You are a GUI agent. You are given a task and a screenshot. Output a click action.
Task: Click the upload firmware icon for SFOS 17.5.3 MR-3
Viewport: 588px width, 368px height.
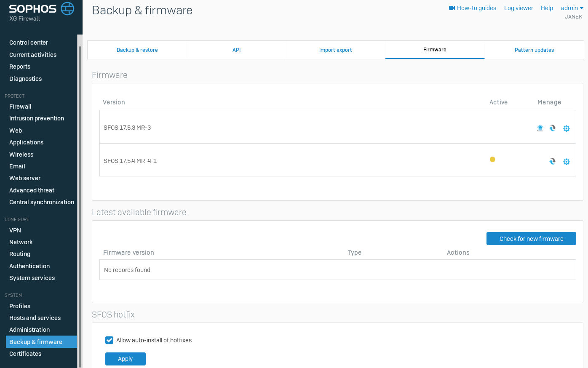(x=540, y=128)
